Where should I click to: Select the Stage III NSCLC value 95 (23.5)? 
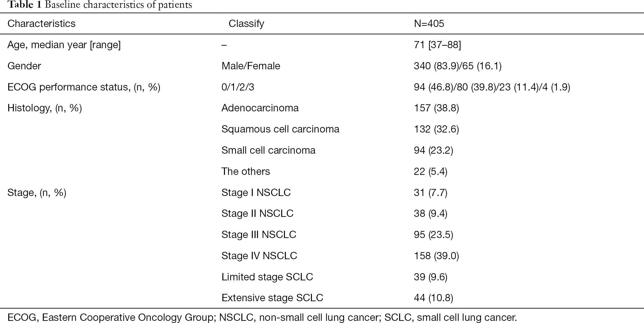(x=434, y=235)
